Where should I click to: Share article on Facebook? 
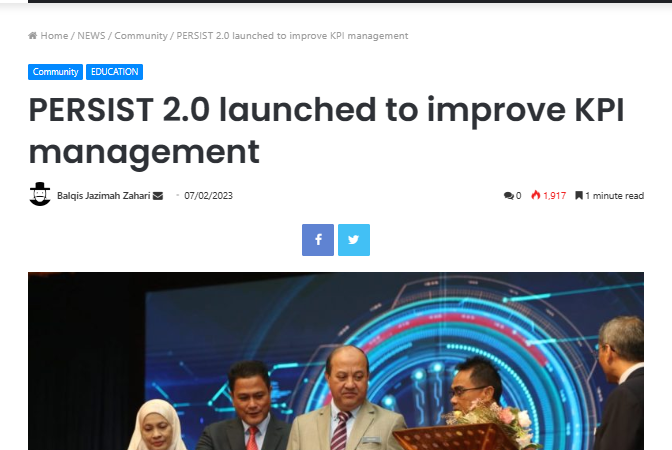tap(318, 240)
